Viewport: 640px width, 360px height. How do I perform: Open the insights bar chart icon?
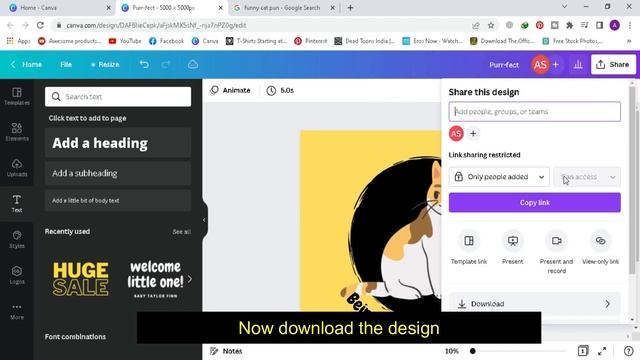[x=578, y=64]
